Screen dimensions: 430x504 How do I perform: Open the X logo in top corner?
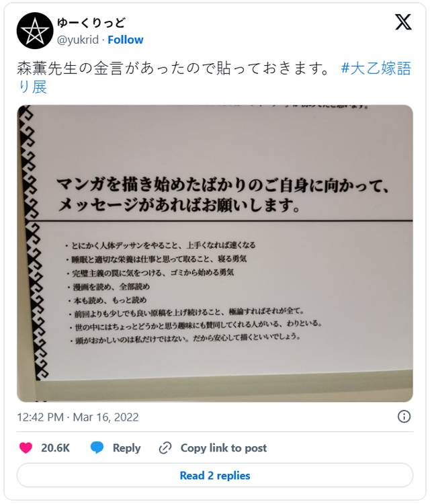click(x=403, y=22)
